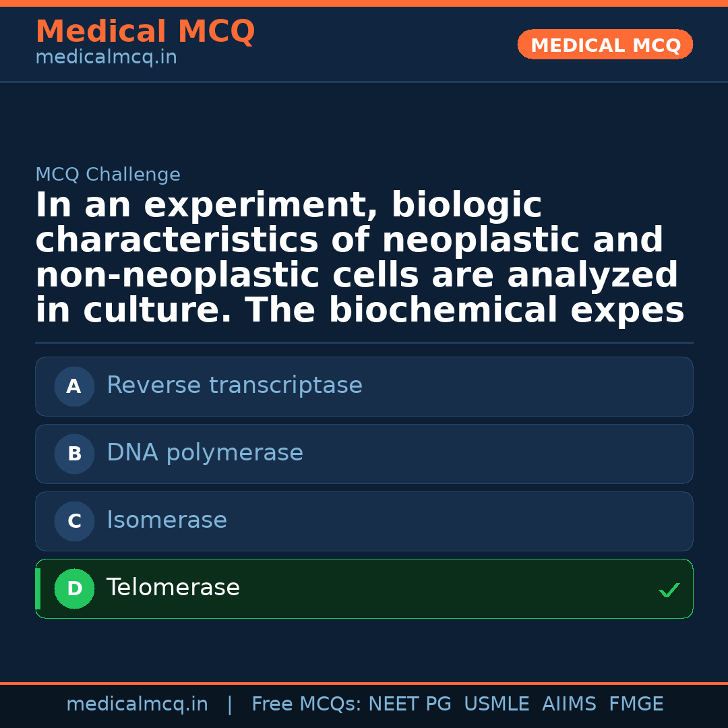Click the orange MEDICAL MCQ badge

point(605,44)
